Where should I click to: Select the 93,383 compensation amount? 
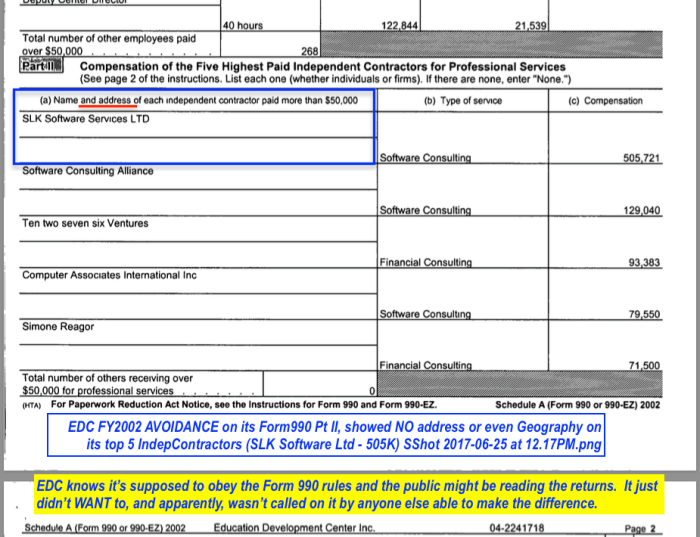click(642, 262)
